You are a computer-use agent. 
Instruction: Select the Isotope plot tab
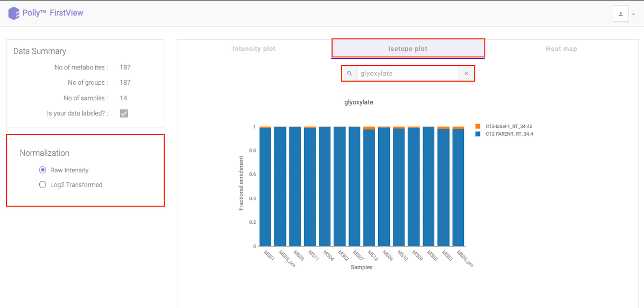point(408,48)
